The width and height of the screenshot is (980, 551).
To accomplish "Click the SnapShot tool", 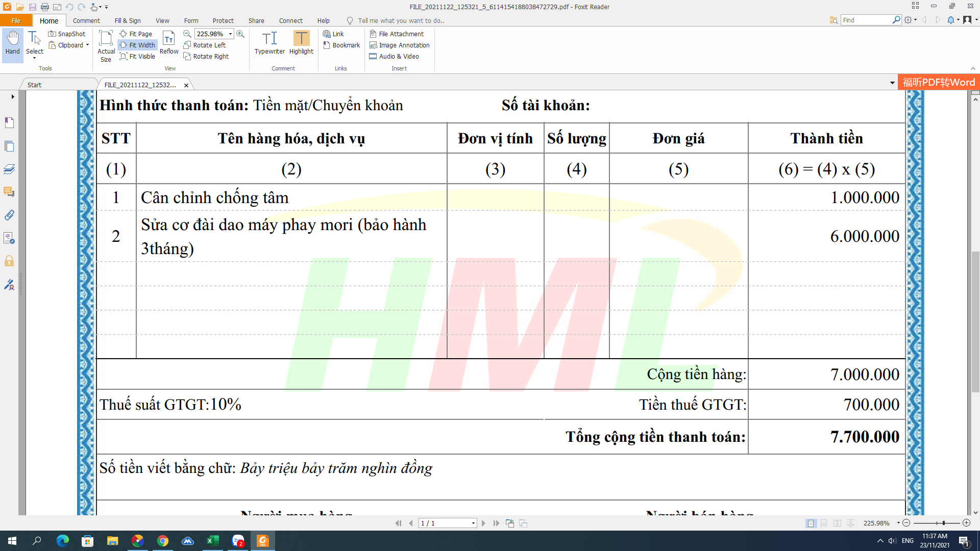I will [x=67, y=34].
